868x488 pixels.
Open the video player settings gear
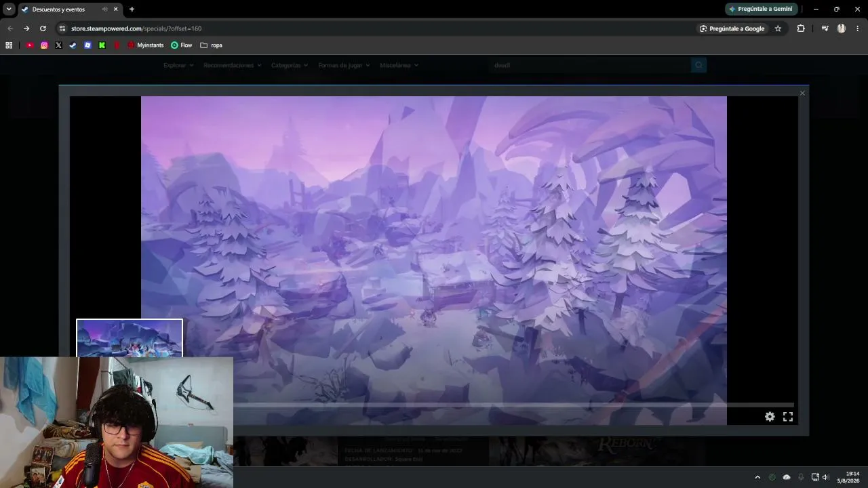coord(770,417)
